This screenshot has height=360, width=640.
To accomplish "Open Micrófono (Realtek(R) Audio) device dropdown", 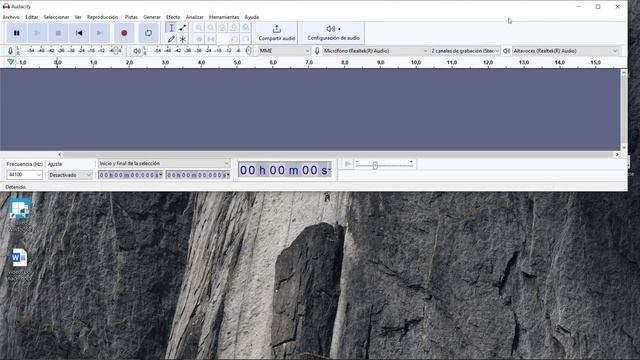I will pos(375,51).
